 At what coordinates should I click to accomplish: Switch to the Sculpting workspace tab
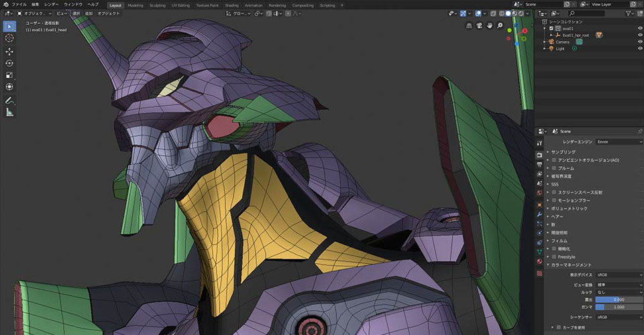[157, 5]
